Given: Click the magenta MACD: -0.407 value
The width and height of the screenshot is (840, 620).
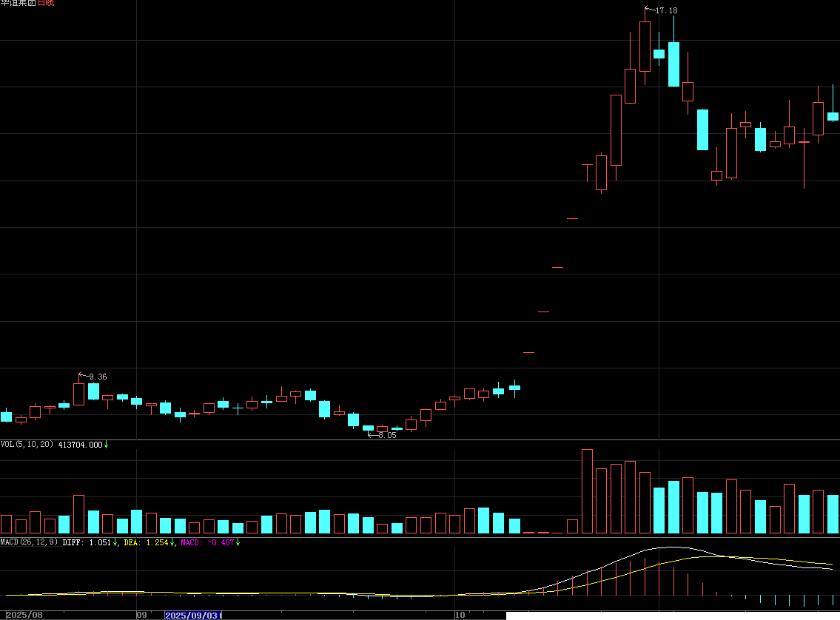Looking at the screenshot, I should (207, 542).
